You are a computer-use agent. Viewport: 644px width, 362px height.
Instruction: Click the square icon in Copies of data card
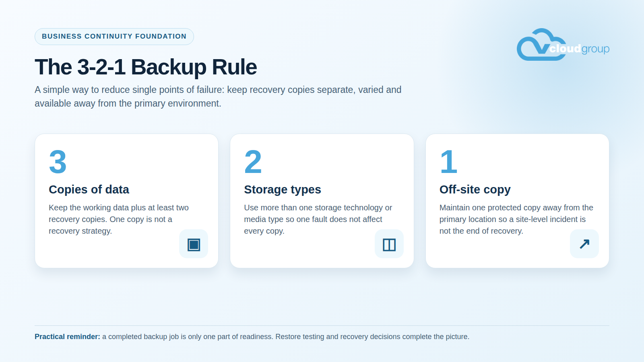click(x=194, y=244)
